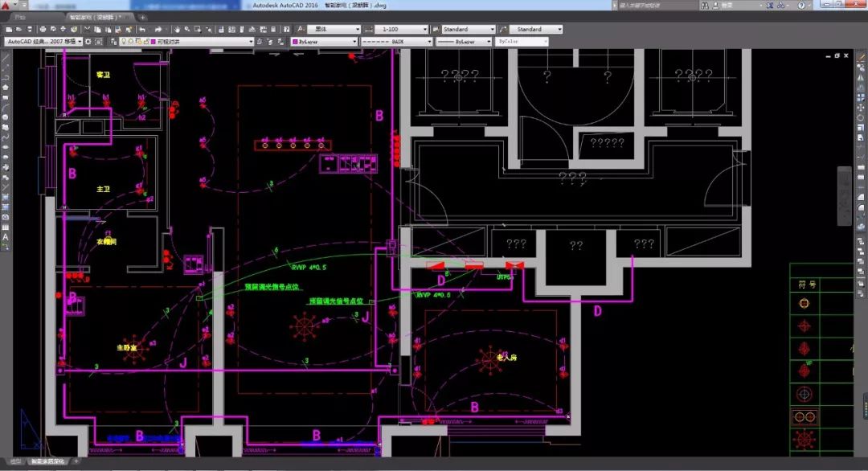The height and width of the screenshot is (471, 868).
Task: Toggle the layer freeze sun icon
Action: pos(131,41)
